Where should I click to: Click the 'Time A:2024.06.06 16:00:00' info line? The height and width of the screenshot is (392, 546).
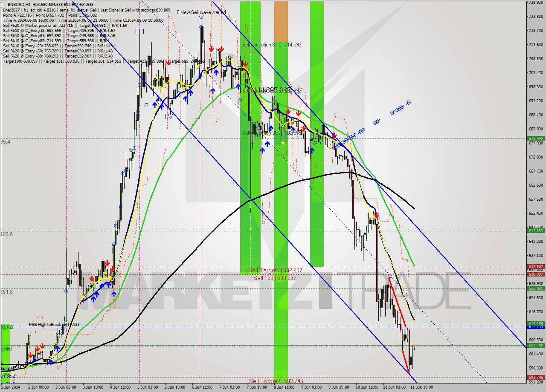[83, 20]
